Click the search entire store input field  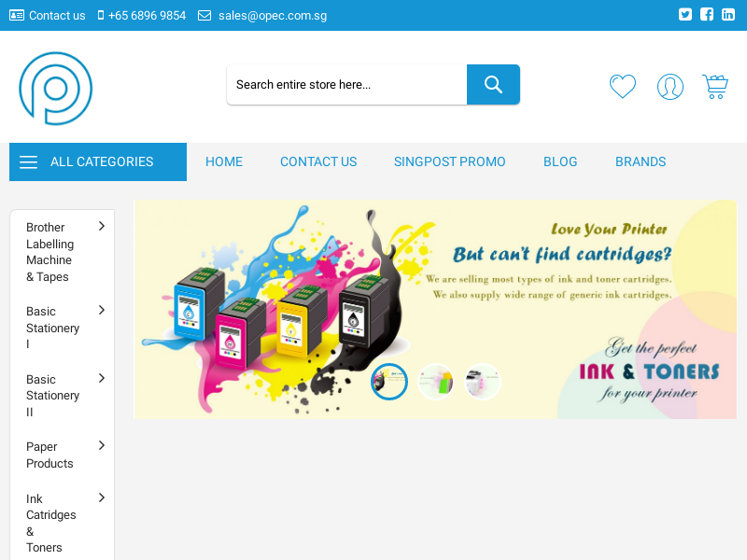click(x=345, y=84)
